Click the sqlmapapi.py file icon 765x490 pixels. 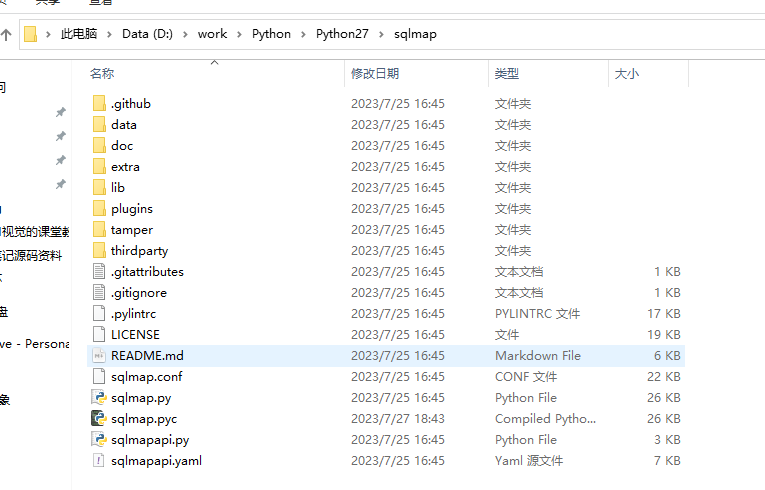coord(98,440)
